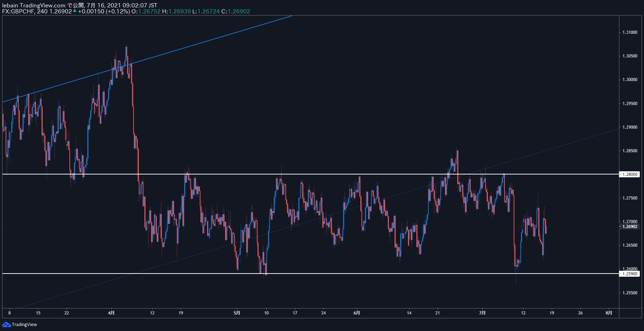
Task: Click the close value C:1.26902
Action: (236, 11)
